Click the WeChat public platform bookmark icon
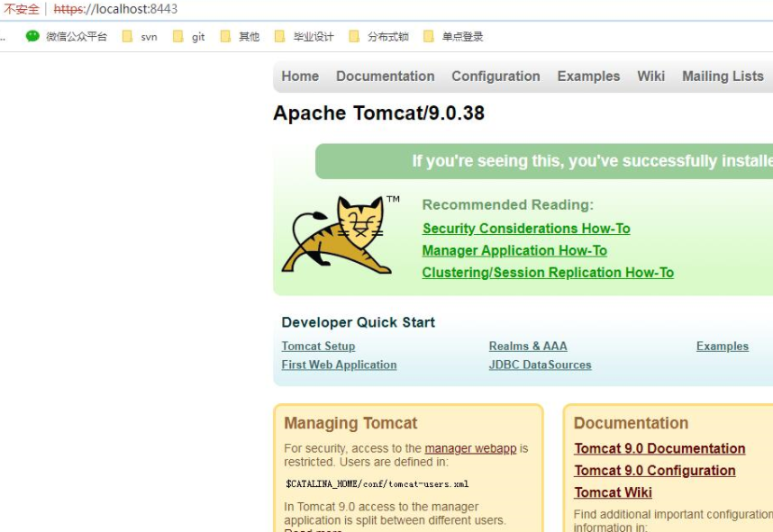 [x=32, y=36]
